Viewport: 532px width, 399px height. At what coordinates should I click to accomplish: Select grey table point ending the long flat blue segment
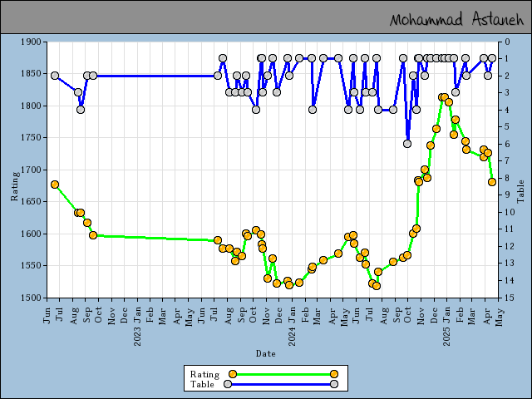[218, 76]
